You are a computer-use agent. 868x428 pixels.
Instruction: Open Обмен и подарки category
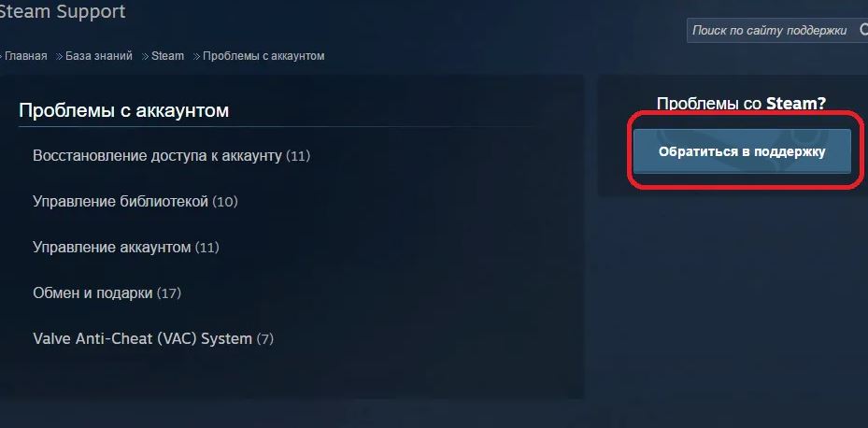107,292
